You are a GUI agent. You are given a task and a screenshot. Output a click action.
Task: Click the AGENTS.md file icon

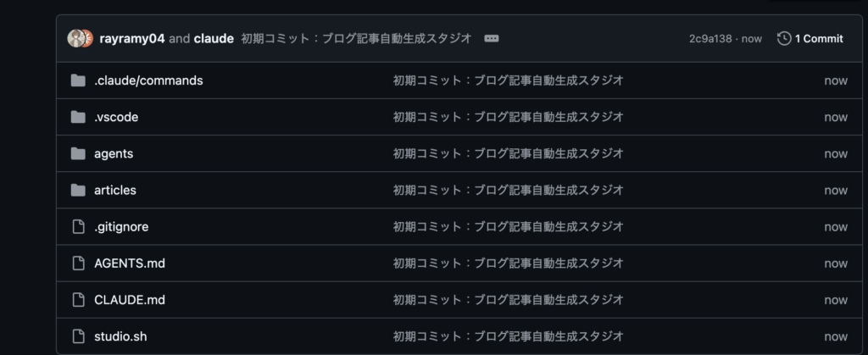79,263
